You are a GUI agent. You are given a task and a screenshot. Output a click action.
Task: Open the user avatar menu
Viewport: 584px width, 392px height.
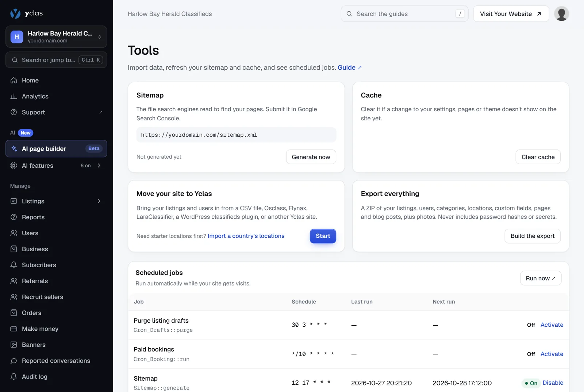pos(561,14)
